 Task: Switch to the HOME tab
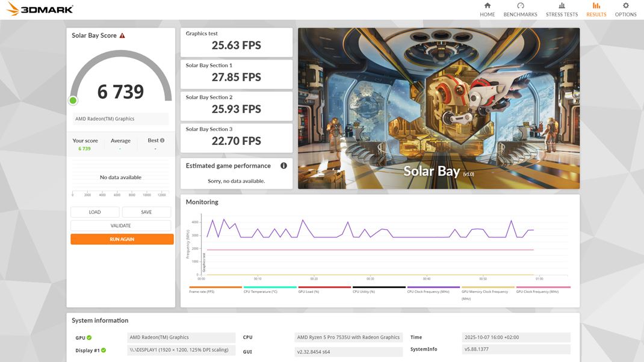pos(487,8)
